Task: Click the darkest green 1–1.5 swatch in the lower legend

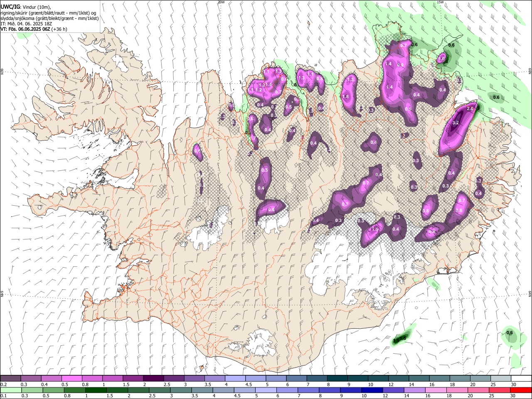Action: point(96,390)
